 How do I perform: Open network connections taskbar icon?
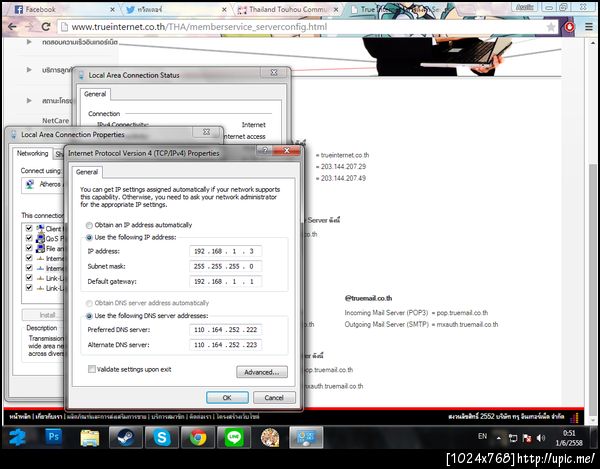pyautogui.click(x=306, y=437)
